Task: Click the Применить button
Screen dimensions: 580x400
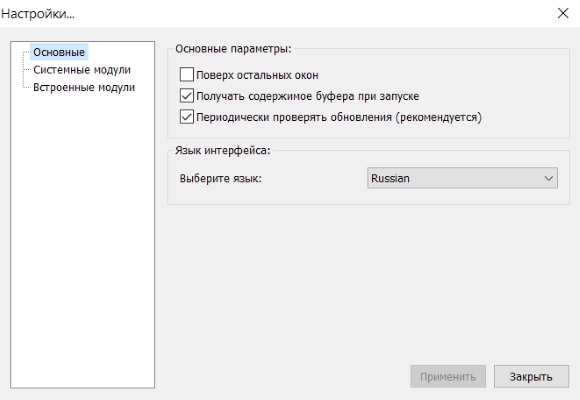Action: pos(448,376)
